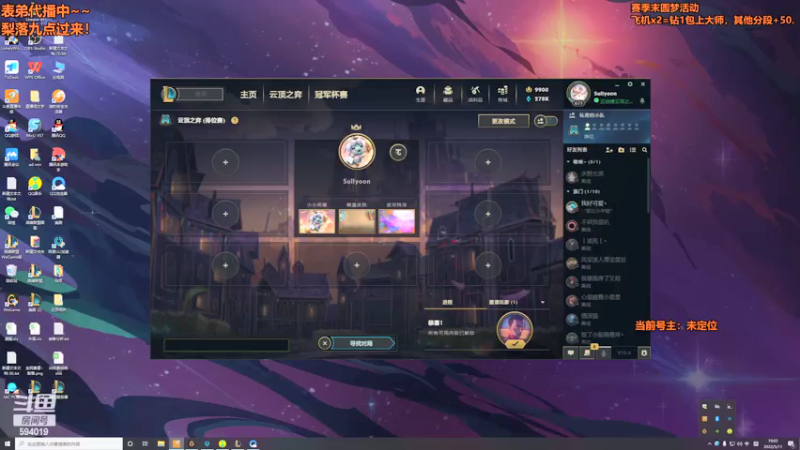This screenshot has width=800, height=450.
Task: Switch to the 云顶之弈 tab
Action: tap(286, 94)
